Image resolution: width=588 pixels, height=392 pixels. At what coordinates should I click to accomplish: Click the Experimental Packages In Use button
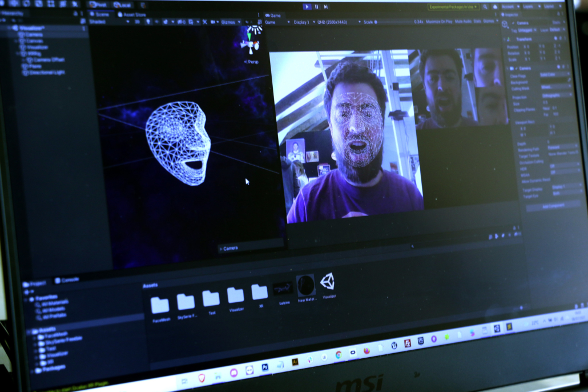pyautogui.click(x=453, y=7)
